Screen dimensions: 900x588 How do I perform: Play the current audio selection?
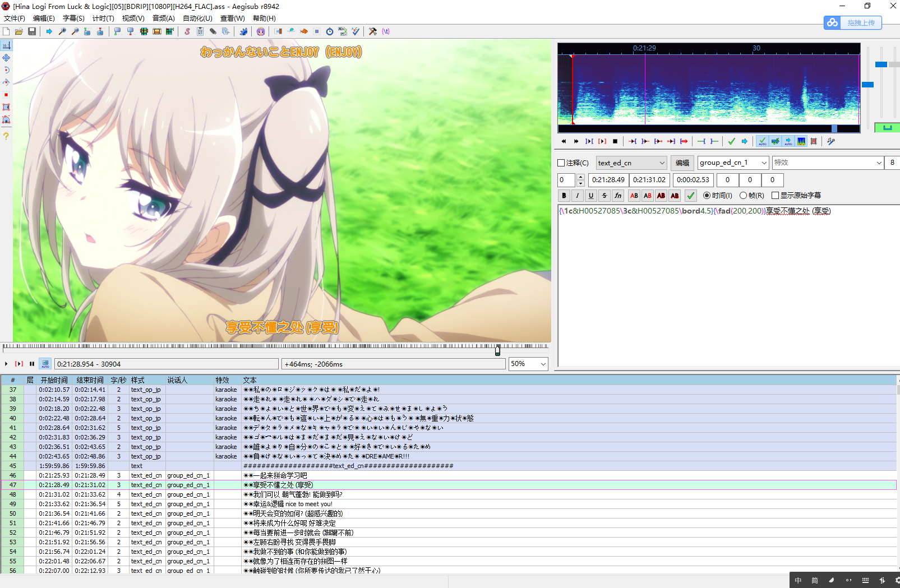[x=589, y=141]
